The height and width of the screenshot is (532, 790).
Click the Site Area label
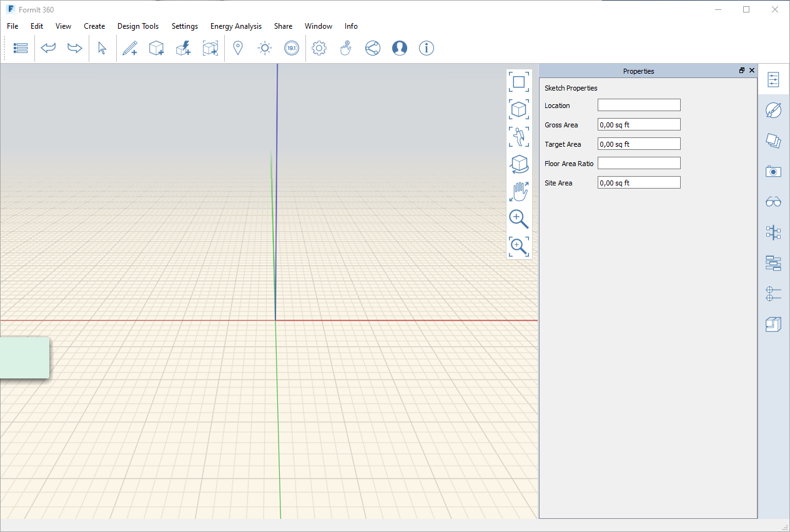point(558,183)
